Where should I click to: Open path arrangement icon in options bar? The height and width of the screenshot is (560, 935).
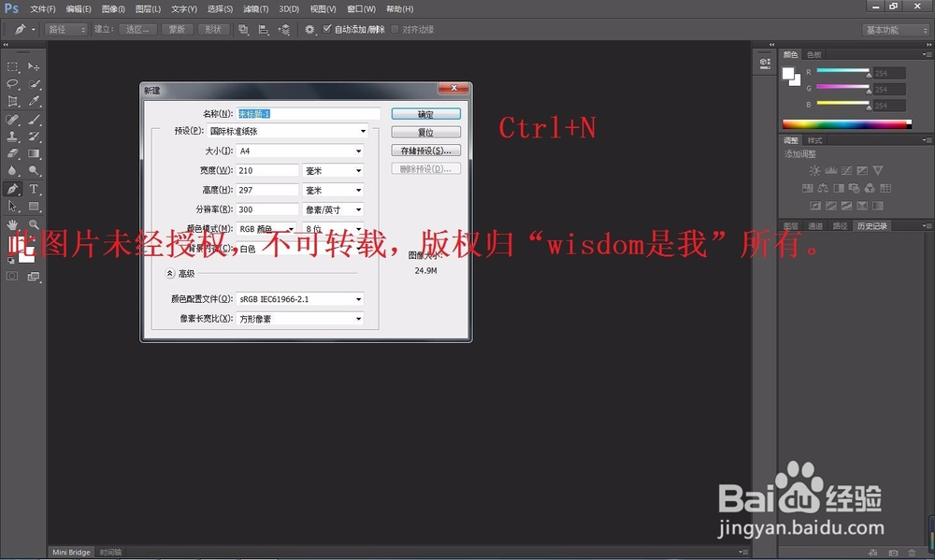(284, 29)
